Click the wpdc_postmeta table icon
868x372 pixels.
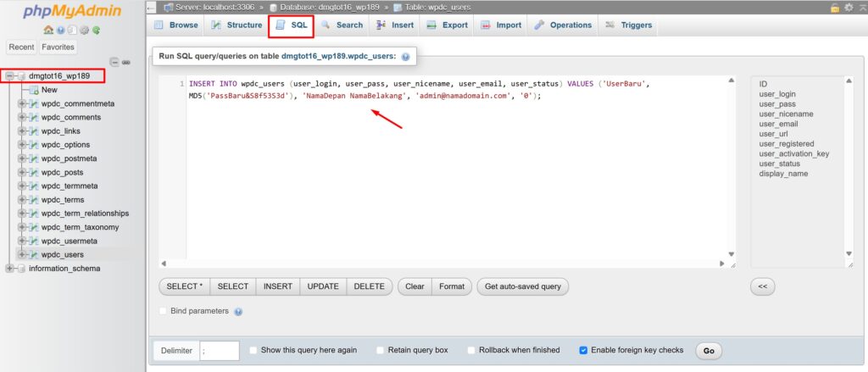click(33, 158)
